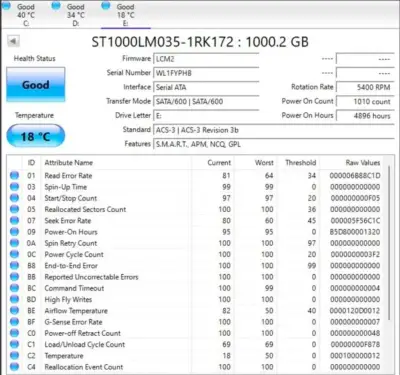Click the Transfer Mode field SATA/600
Image resolution: width=400 pixels, height=375 pixels.
(x=206, y=102)
